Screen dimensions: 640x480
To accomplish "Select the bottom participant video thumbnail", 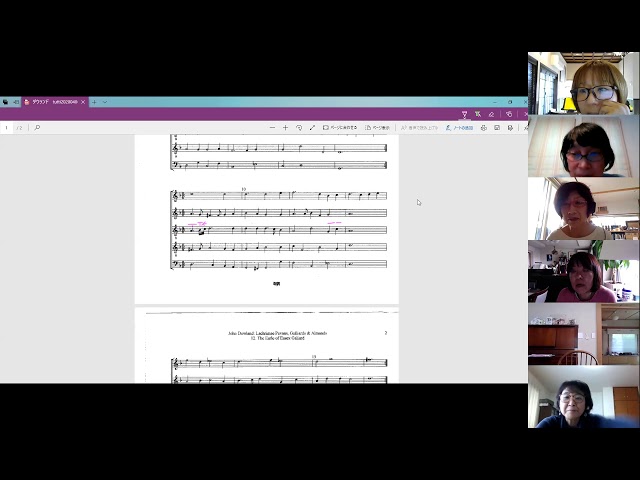I will 584,397.
